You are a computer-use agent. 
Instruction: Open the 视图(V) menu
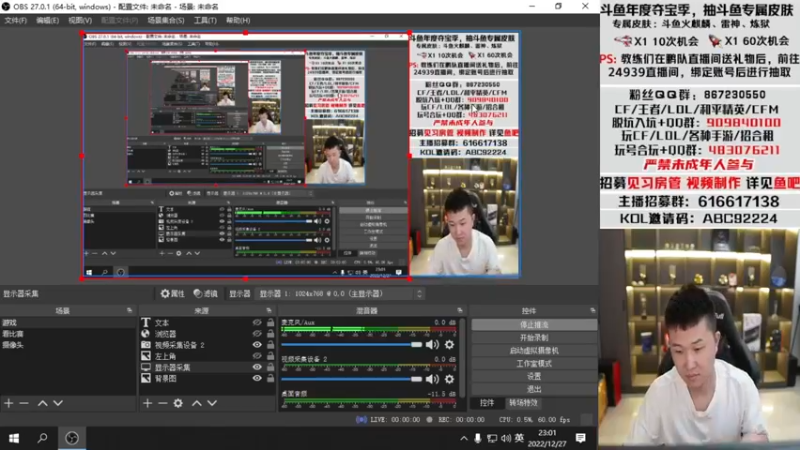(x=80, y=20)
